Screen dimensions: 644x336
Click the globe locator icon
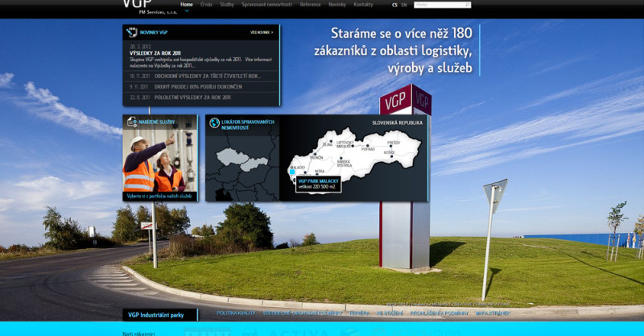coord(214,122)
